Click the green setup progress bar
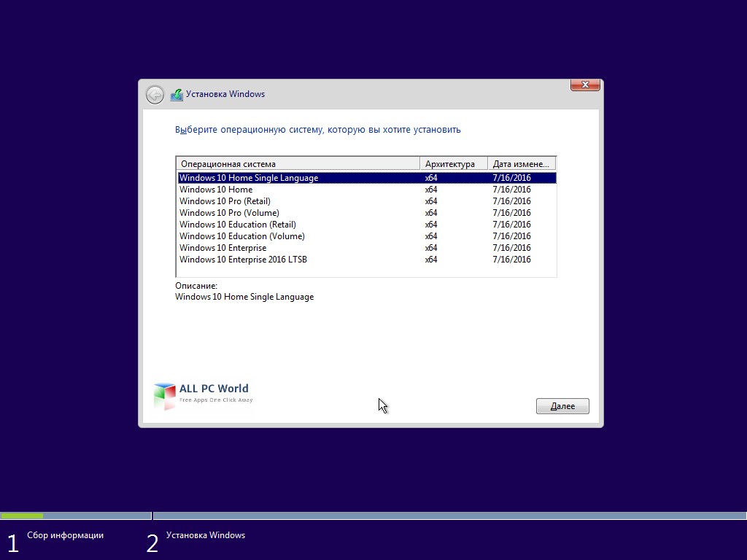Image resolution: width=747 pixels, height=560 pixels. (22, 516)
